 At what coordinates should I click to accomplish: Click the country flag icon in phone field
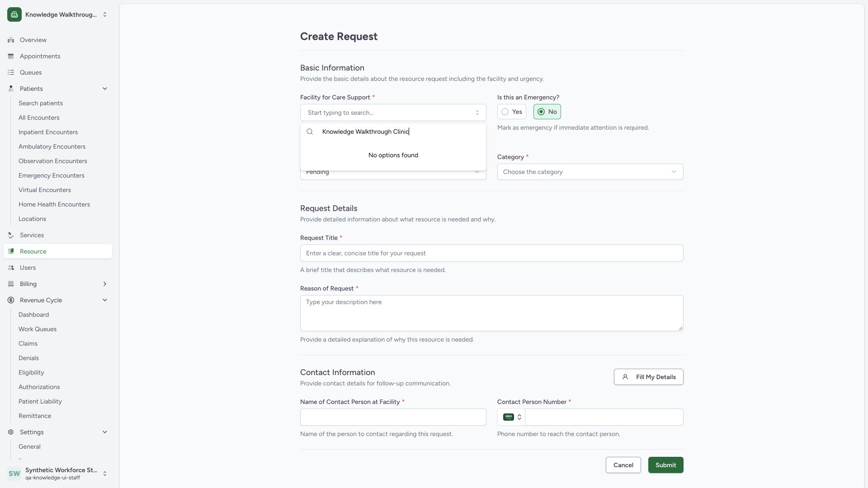click(508, 417)
